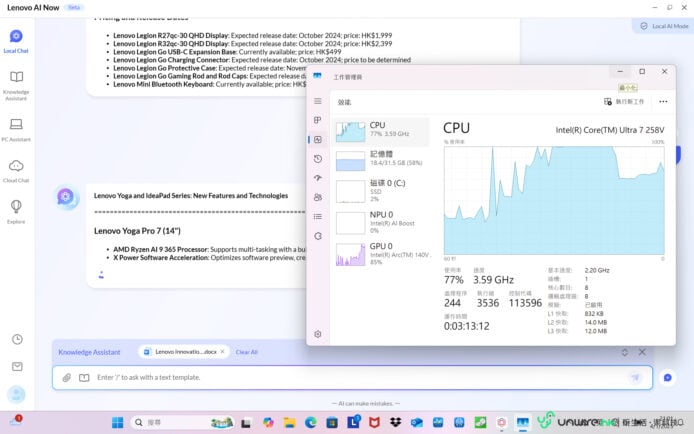
Task: Click the round chat bubble button near input
Action: pos(667,377)
